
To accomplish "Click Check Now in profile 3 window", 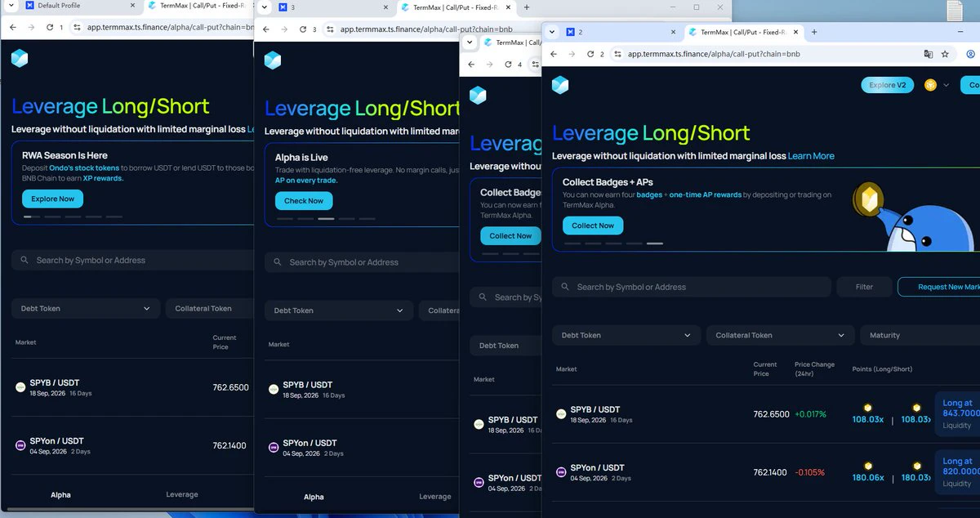I will (304, 200).
